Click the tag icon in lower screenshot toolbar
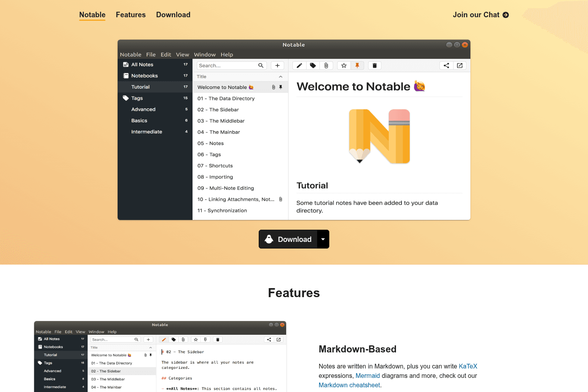588x392 pixels. [174, 339]
